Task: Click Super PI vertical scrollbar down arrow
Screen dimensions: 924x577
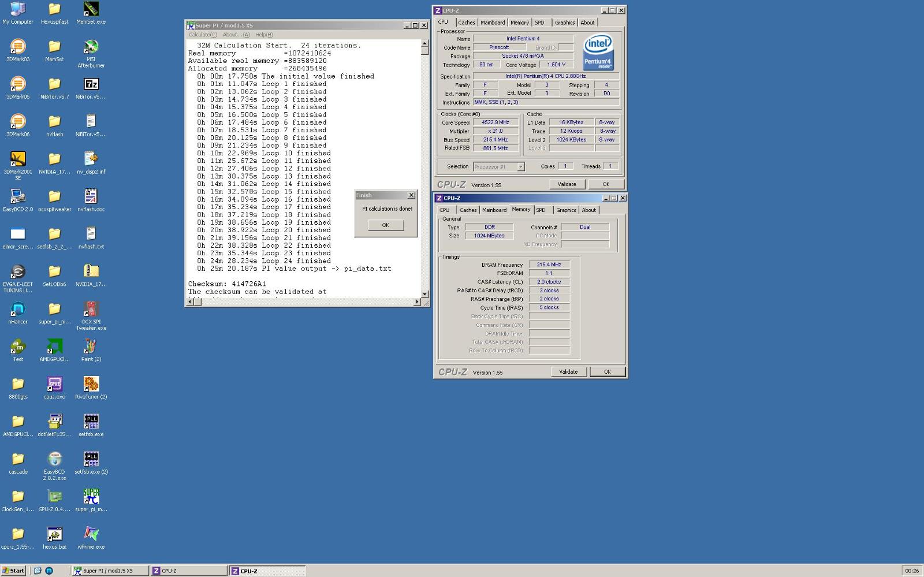Action: pos(425,294)
